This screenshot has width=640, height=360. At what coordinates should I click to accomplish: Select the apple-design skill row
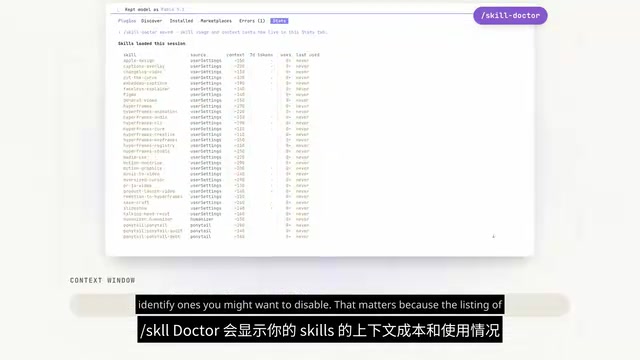pos(216,60)
